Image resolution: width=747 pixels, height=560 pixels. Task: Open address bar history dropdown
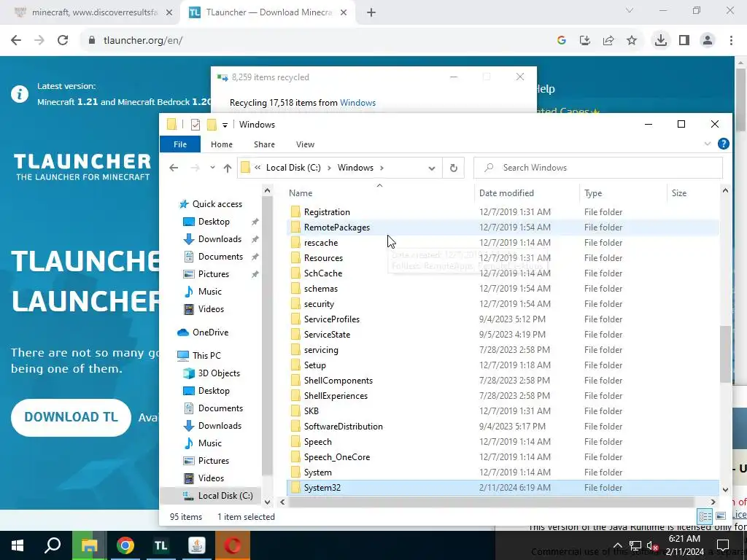coord(432,168)
